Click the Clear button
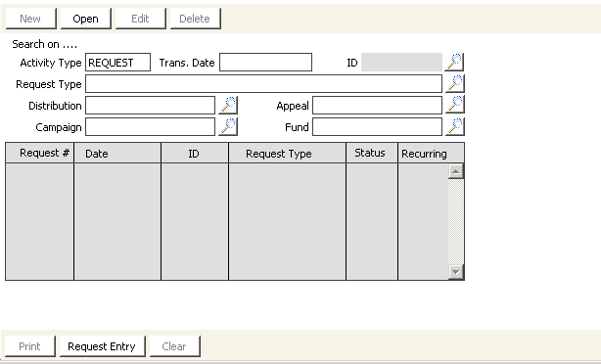The height and width of the screenshot is (364, 601). (174, 346)
